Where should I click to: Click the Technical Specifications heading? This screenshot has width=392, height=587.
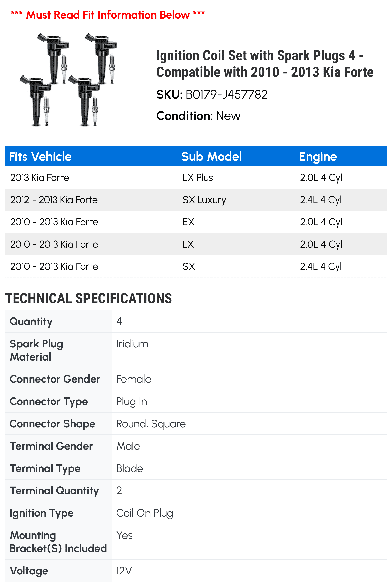(x=89, y=299)
